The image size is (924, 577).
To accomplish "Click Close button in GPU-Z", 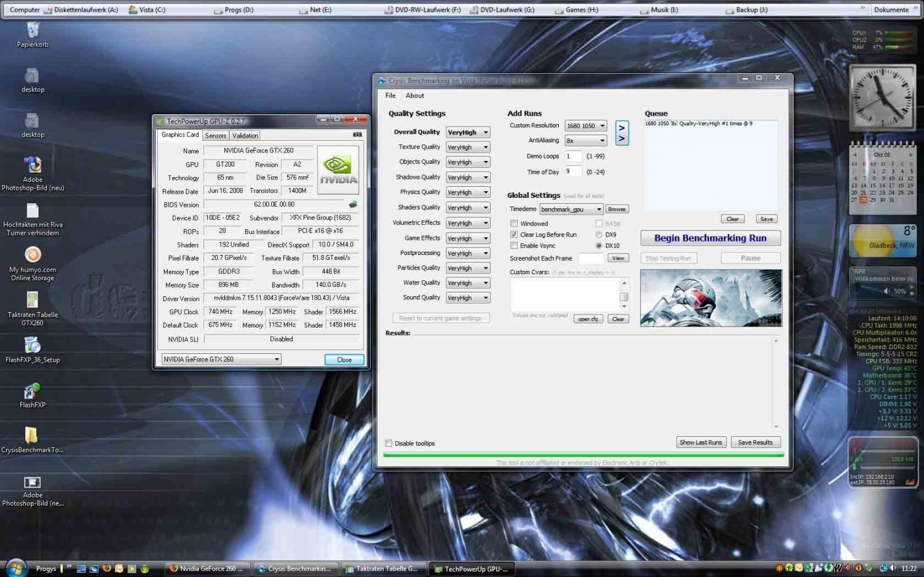I will (344, 359).
